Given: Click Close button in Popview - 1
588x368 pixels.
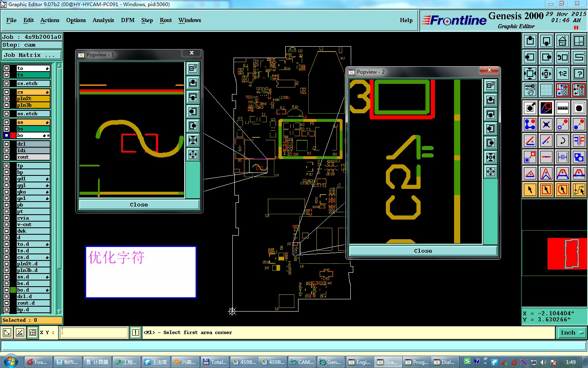Looking at the screenshot, I should [x=139, y=204].
